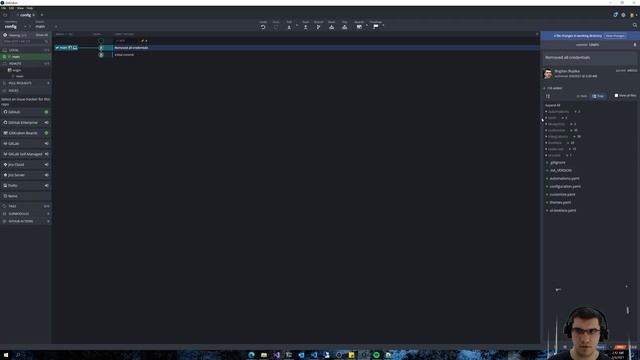Open Spotify from the Windows taskbar

click(376, 355)
